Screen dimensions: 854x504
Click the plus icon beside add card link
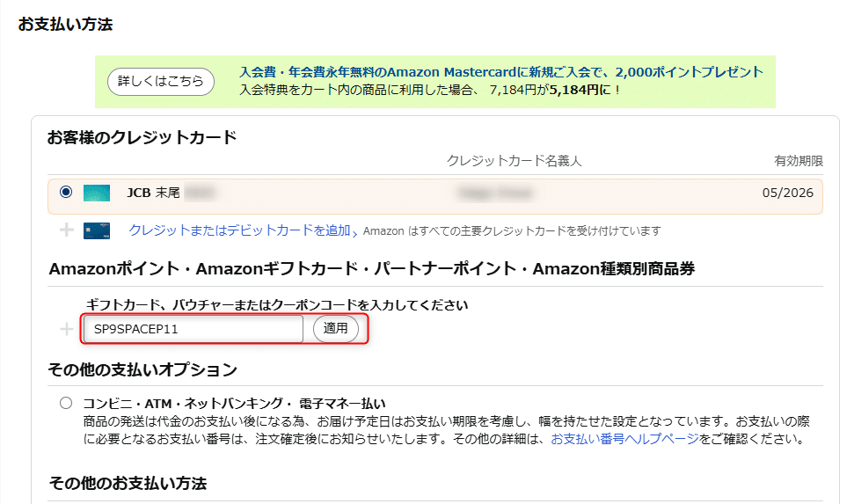click(x=67, y=230)
